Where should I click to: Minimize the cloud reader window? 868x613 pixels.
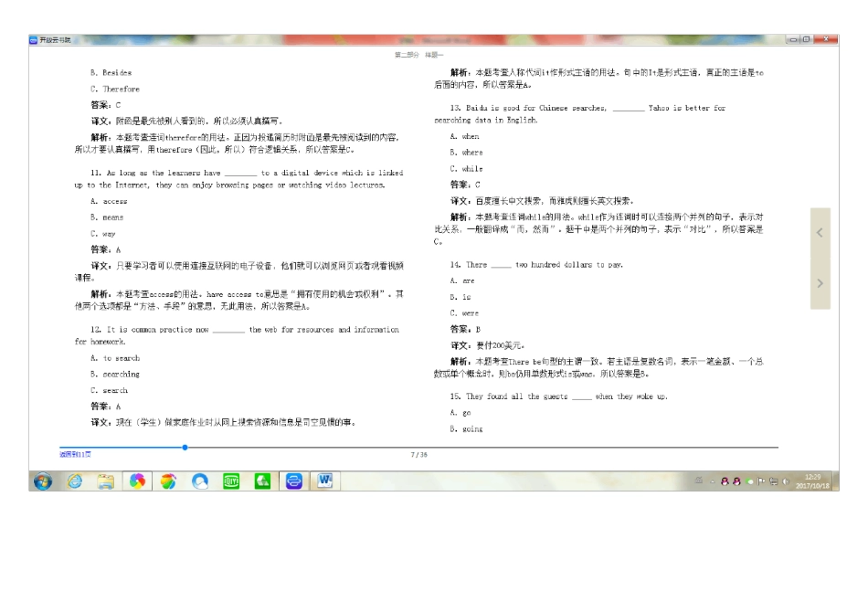coord(793,39)
